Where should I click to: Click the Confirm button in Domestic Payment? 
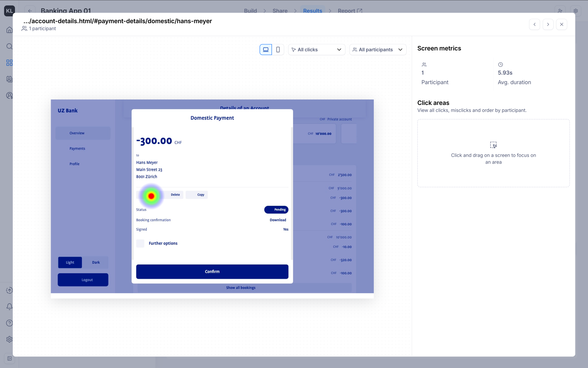tap(212, 272)
